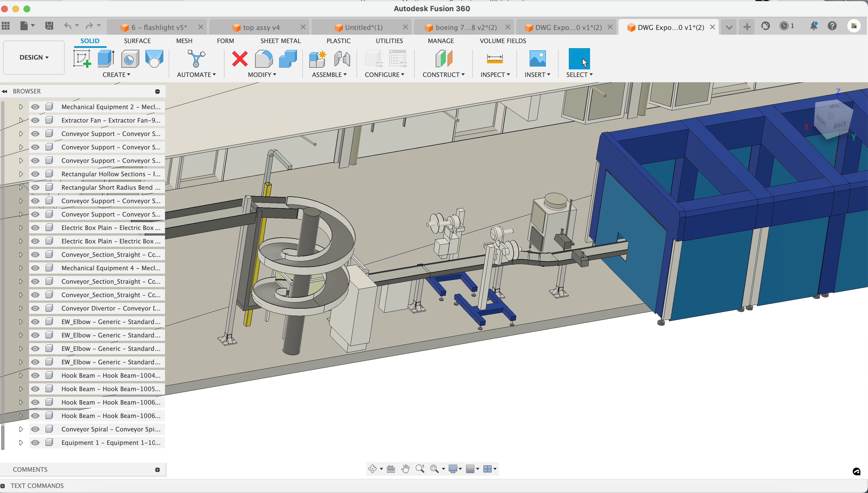Click the Comments bar to open comments

pyautogui.click(x=30, y=469)
